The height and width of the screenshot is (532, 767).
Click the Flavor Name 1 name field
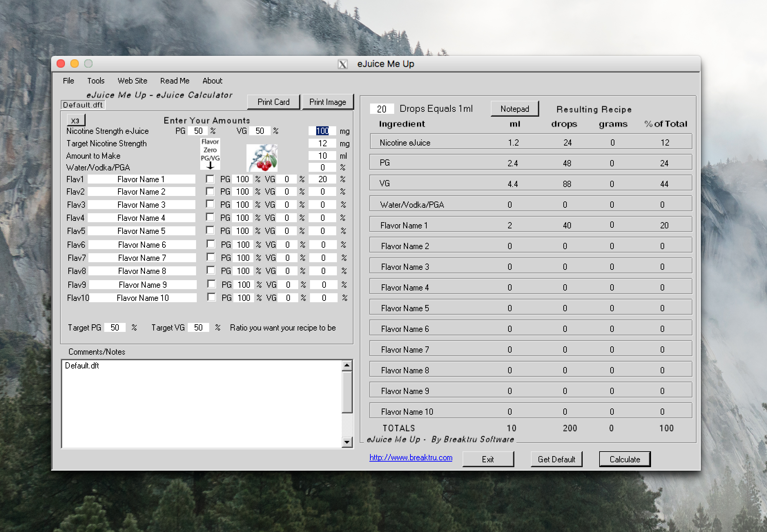[x=142, y=179]
